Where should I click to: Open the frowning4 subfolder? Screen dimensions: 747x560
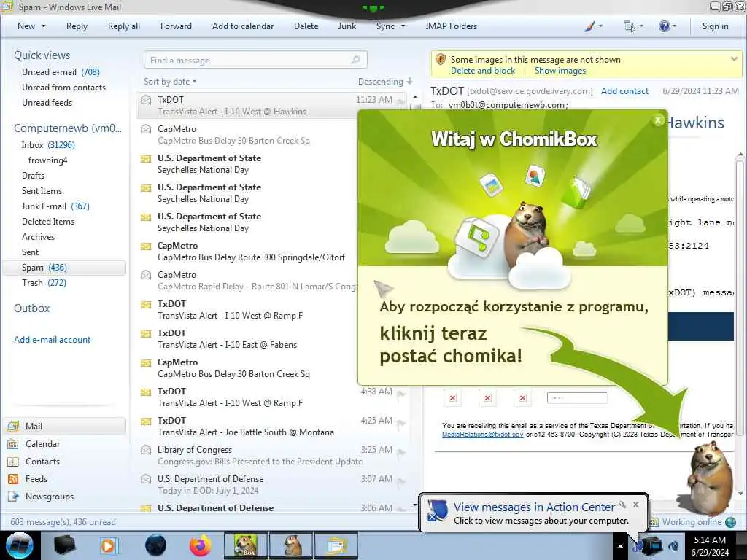point(47,160)
